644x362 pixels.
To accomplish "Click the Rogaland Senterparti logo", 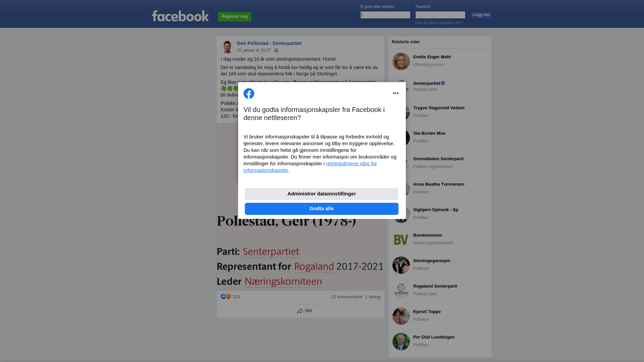I will tap(401, 291).
